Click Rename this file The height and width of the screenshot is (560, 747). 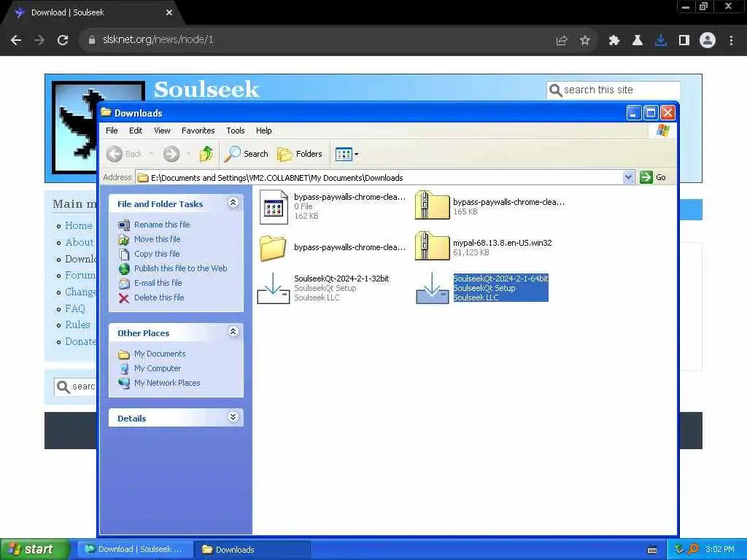[x=162, y=225]
